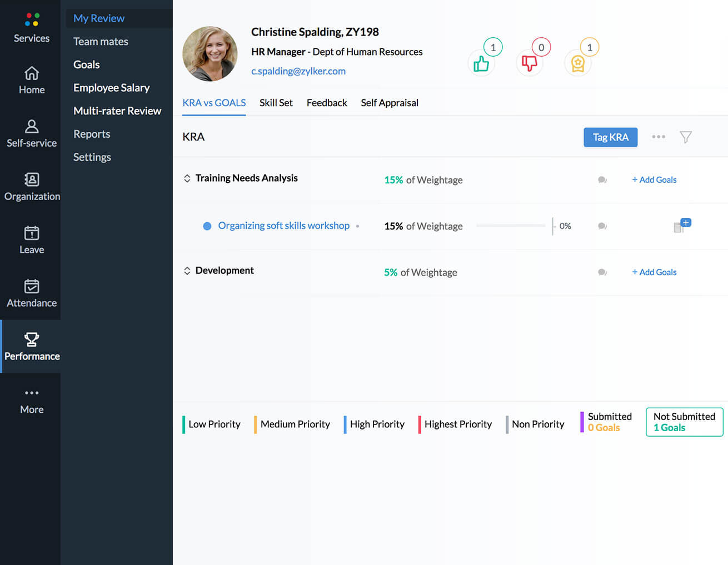Select Multi-rater Review in the menu
Image resolution: width=728 pixels, height=565 pixels.
click(117, 111)
